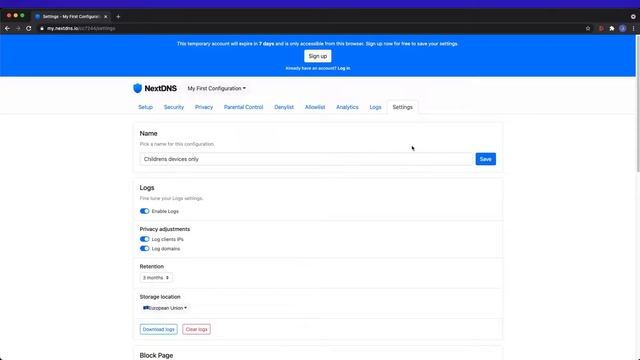The image size is (640, 360).
Task: Click the configuration name input field
Action: coord(307,159)
